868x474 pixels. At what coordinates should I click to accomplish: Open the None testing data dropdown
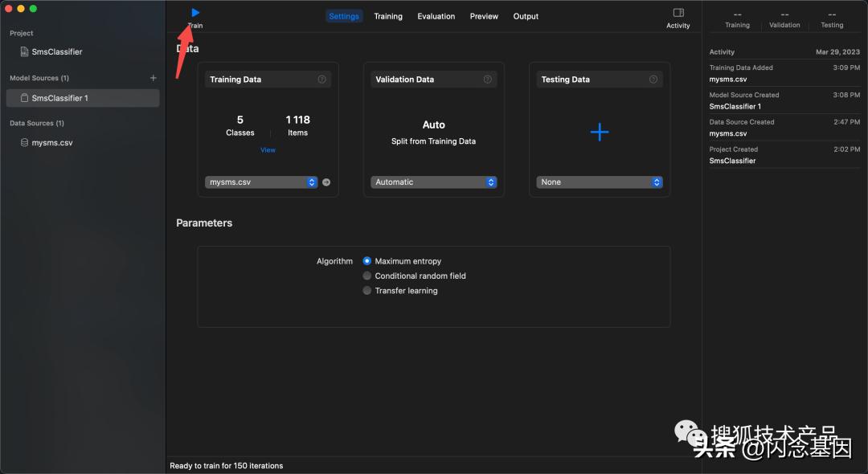pyautogui.click(x=599, y=182)
